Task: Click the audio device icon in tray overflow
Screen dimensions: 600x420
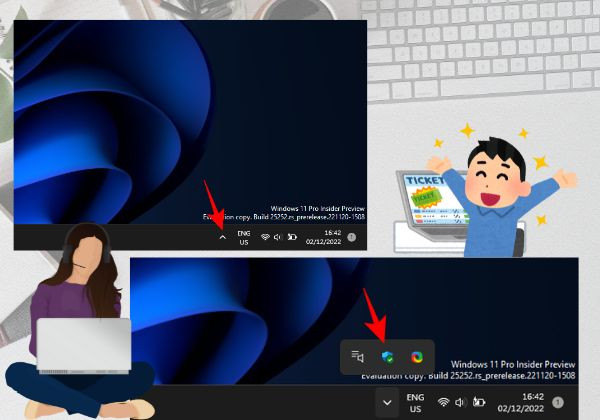Action: coord(357,357)
